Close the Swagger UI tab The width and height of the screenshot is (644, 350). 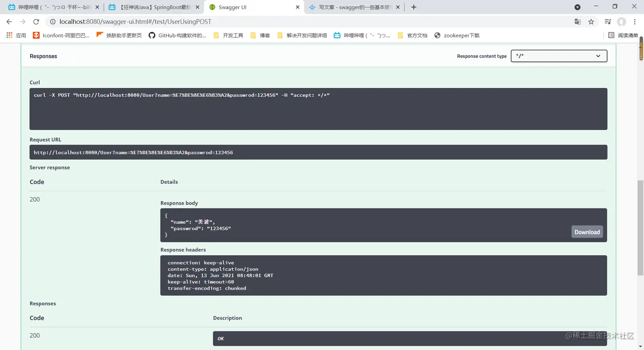(298, 7)
